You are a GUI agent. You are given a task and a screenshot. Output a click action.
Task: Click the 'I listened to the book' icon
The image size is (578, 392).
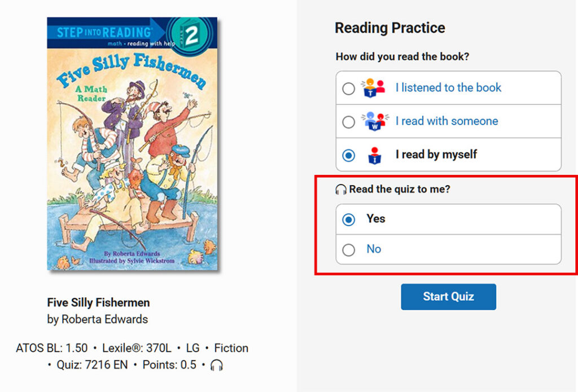[x=373, y=88]
